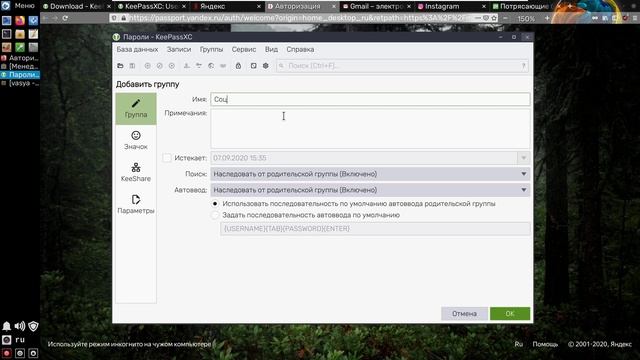Open database toolbar folder icon in KeePassXC

tap(120, 66)
